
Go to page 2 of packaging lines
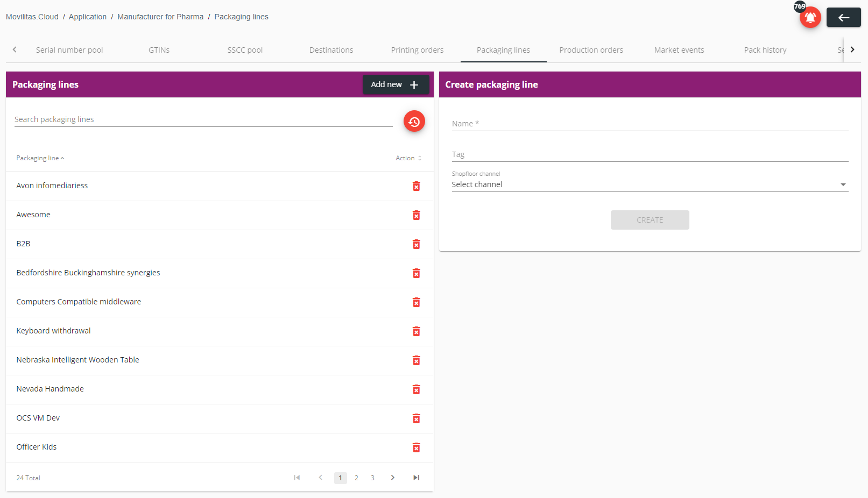(x=356, y=478)
